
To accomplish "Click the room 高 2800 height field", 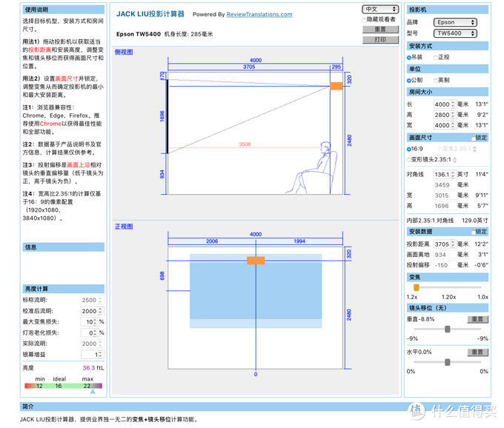I will tap(445, 115).
